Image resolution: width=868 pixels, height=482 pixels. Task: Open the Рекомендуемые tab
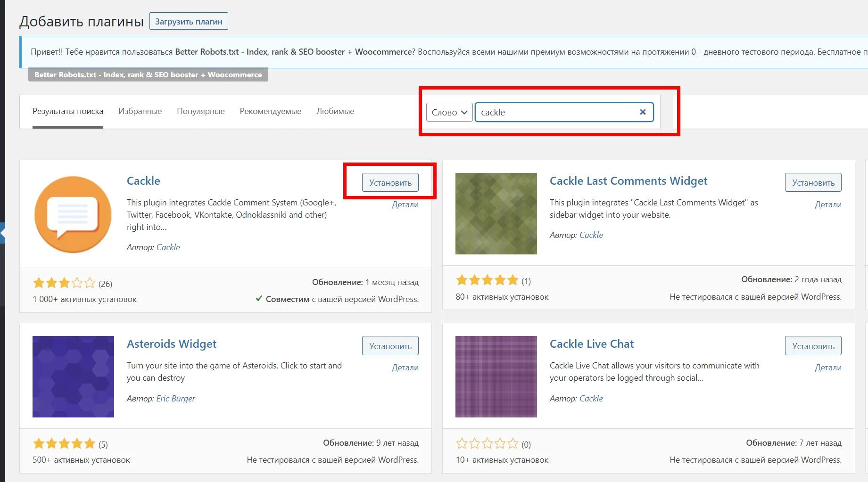270,111
